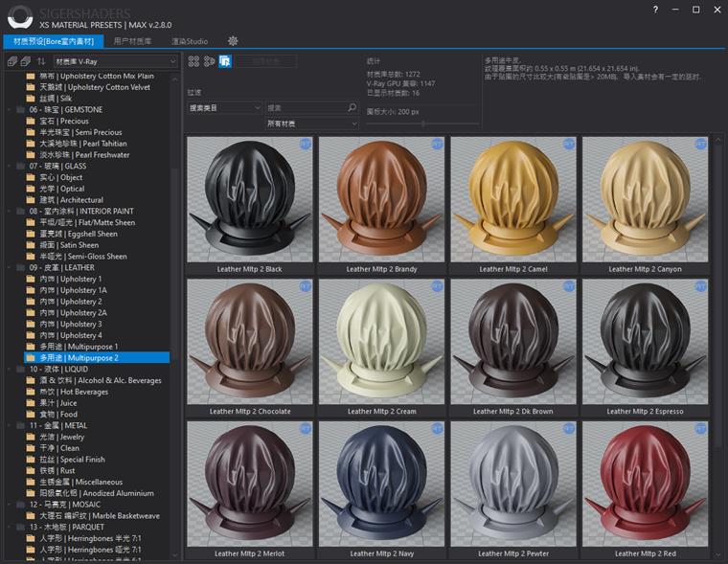Click the badge on Leather Mltp 2 Black
Screen dimensions: 728x564
pos(305,145)
